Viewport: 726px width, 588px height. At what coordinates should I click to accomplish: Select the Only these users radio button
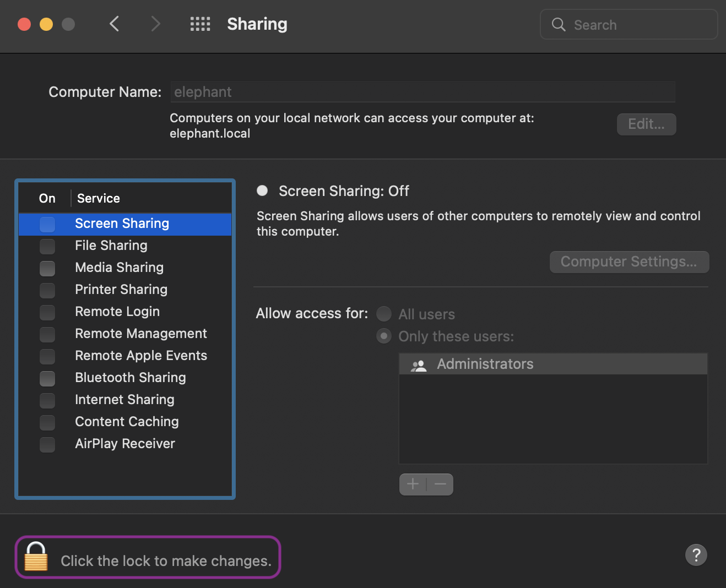[383, 336]
